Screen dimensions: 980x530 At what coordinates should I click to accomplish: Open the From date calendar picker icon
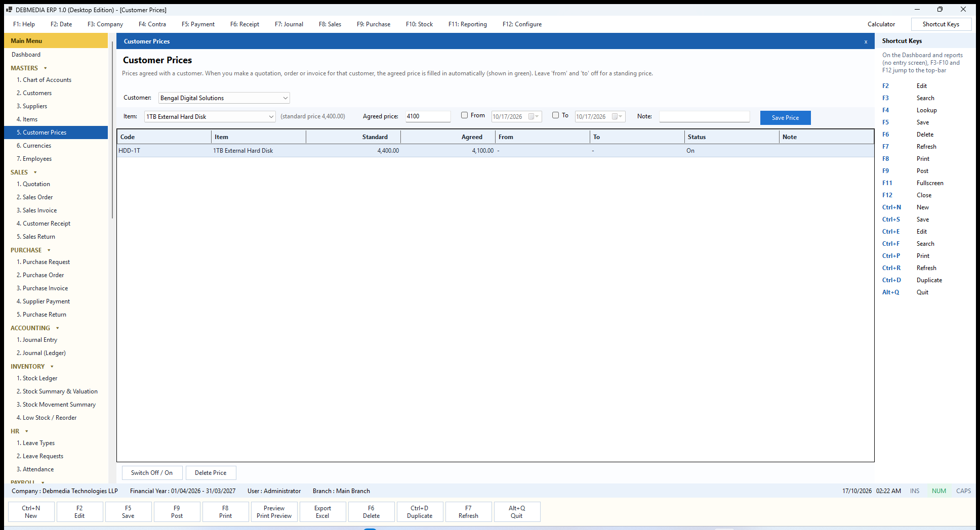[533, 117]
